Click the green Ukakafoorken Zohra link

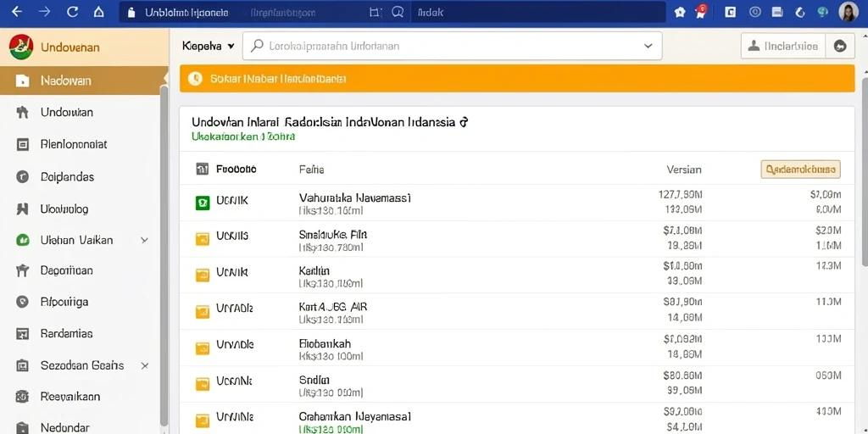point(243,136)
